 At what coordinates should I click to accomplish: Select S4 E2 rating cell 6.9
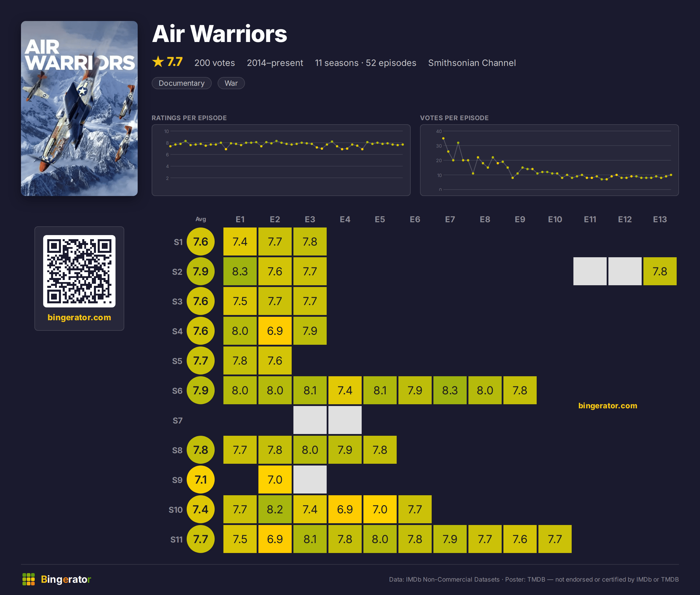point(275,330)
